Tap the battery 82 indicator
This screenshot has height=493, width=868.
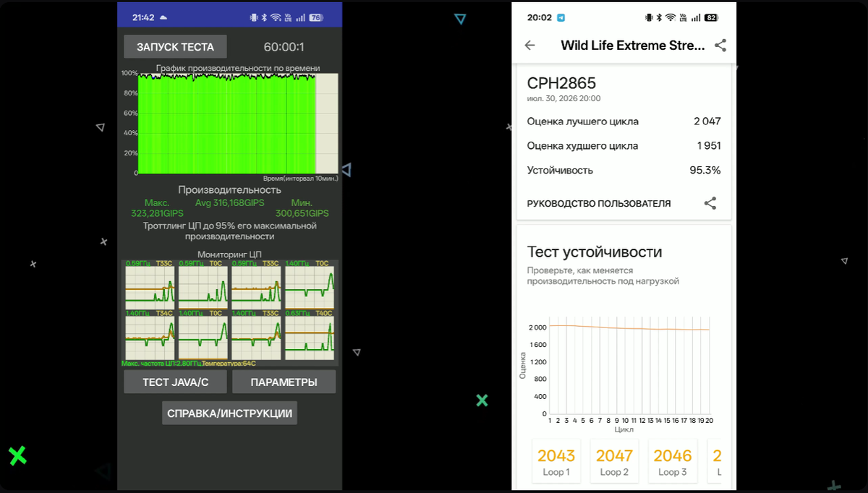(710, 17)
